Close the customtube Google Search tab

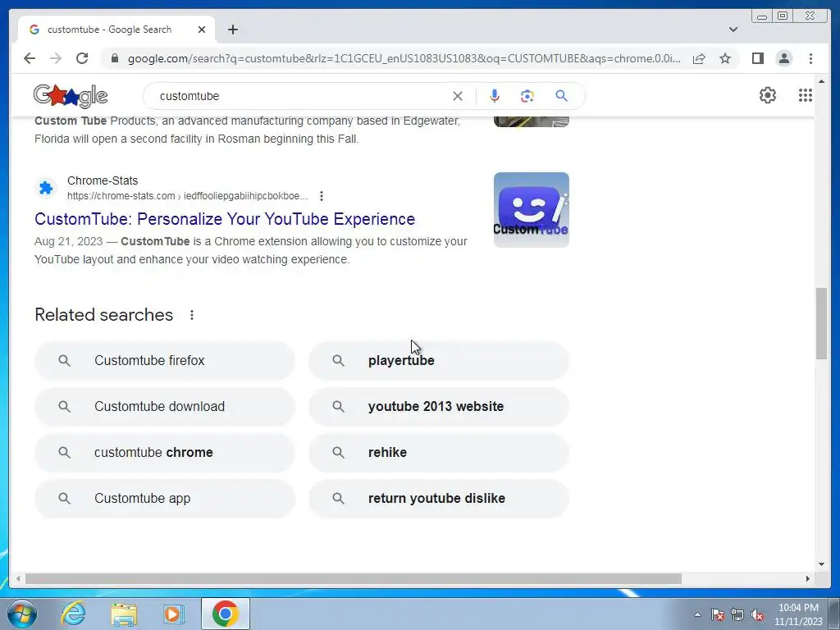pyautogui.click(x=202, y=30)
